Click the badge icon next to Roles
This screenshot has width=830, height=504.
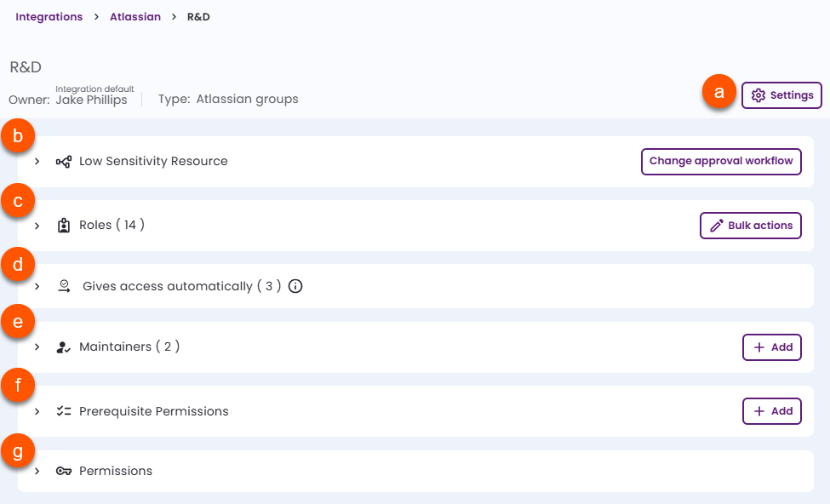tap(63, 225)
